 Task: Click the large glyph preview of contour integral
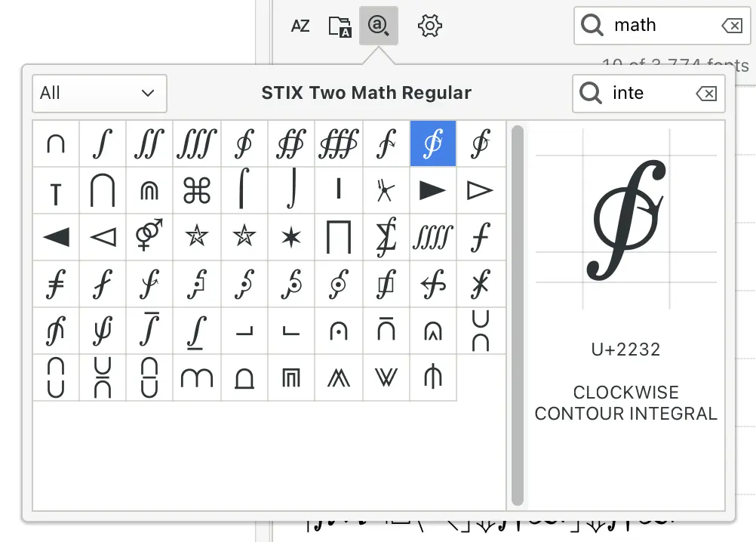coord(628,219)
